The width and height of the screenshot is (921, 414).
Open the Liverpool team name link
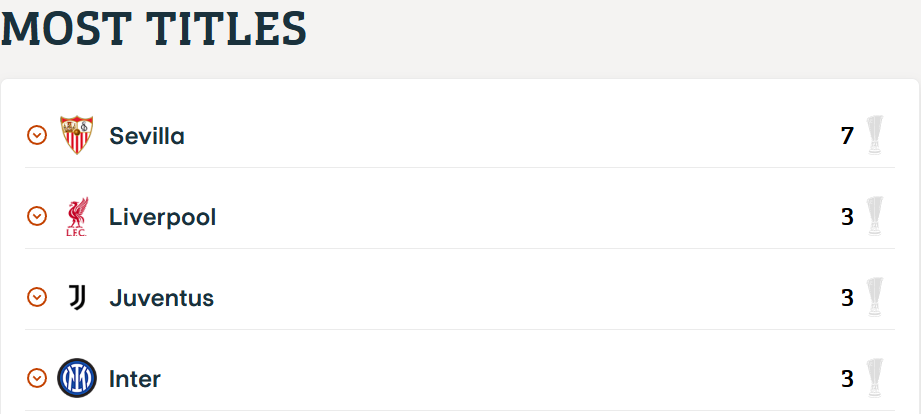(163, 218)
